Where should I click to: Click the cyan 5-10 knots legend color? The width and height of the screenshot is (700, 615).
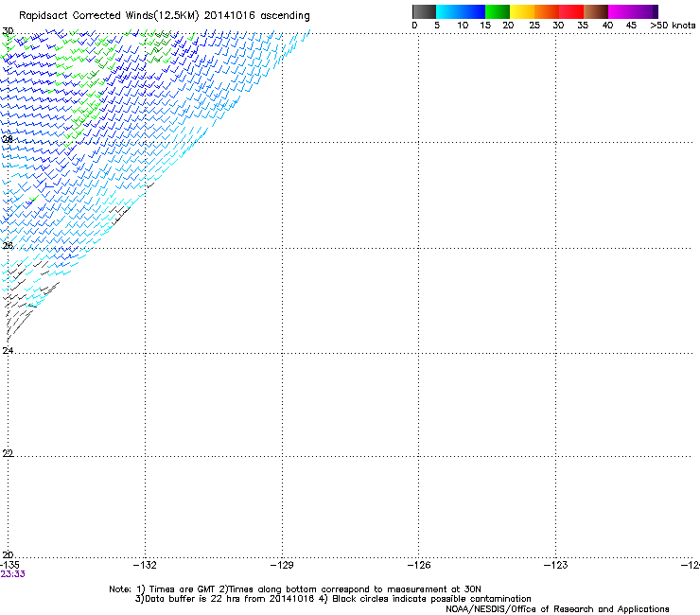pos(448,11)
